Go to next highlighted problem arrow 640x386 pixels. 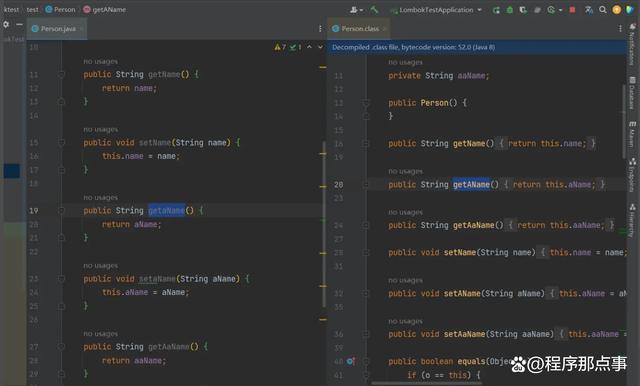[x=320, y=47]
